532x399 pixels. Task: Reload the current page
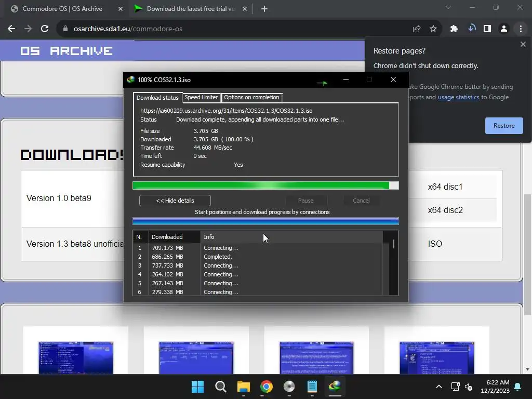(x=45, y=29)
